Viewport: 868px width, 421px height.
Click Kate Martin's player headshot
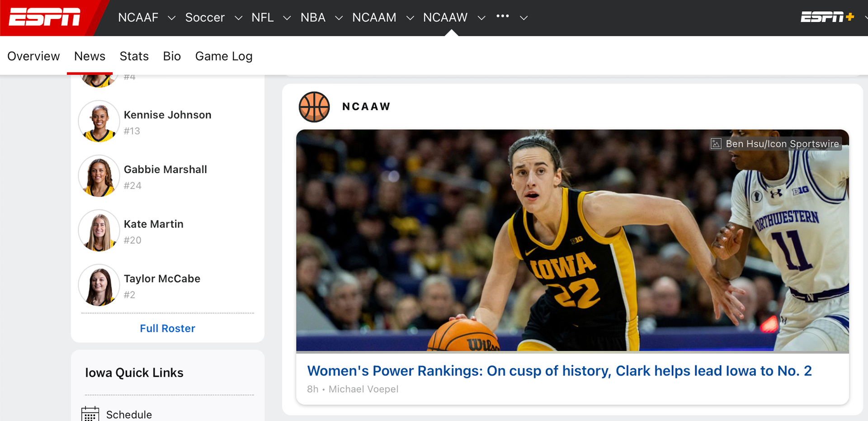[x=99, y=231]
